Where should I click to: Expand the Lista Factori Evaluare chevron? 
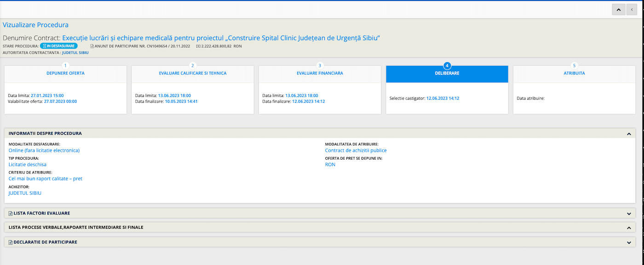coord(628,213)
